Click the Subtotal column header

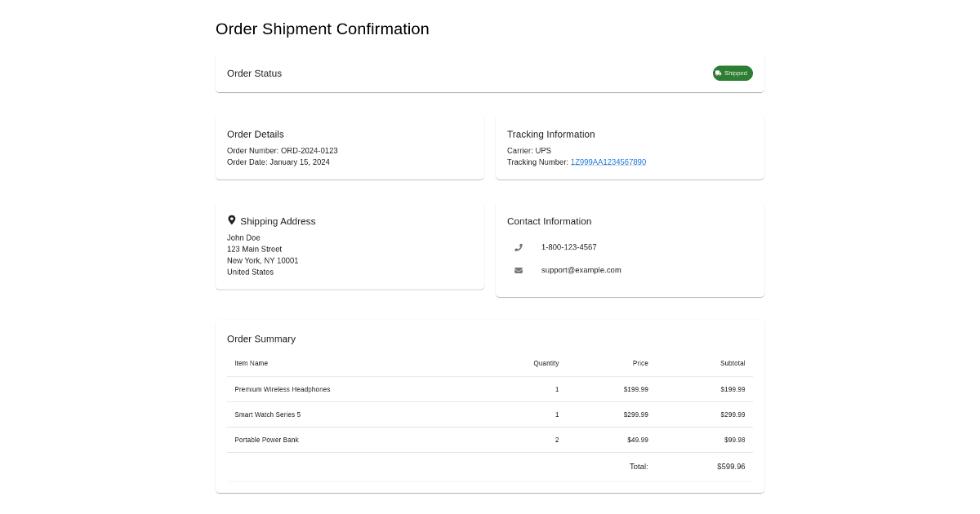733,363
